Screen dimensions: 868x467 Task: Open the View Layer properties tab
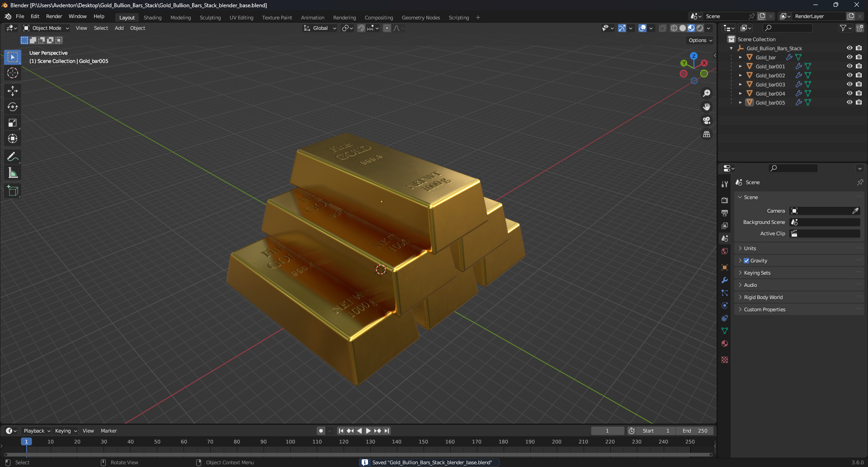click(x=725, y=225)
